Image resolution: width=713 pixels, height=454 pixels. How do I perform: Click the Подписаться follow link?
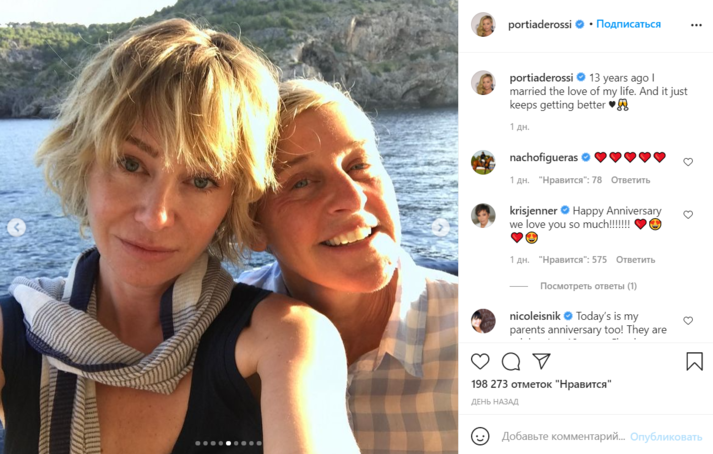pos(628,24)
